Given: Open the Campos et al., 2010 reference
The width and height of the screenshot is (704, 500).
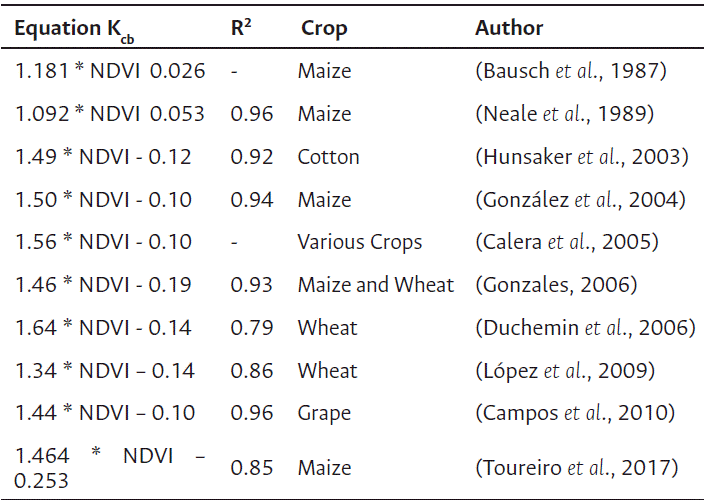Looking at the screenshot, I should 574,413.
